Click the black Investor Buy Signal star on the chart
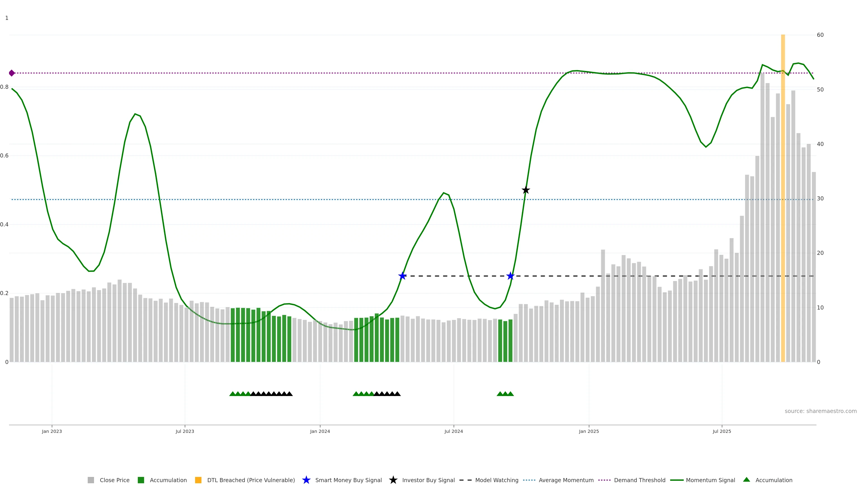Screen dimensions: 868x488 pos(526,190)
